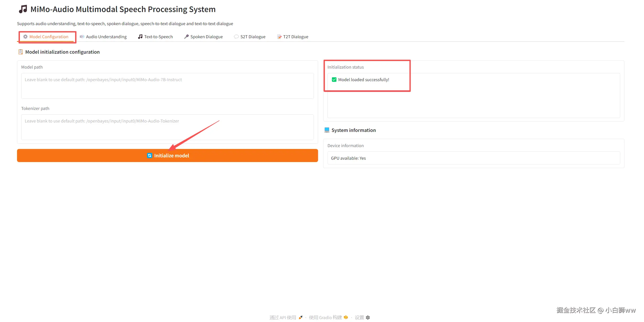Click the speech bubble S2T Dialogue icon
This screenshot has height=322, width=644.
tap(236, 37)
